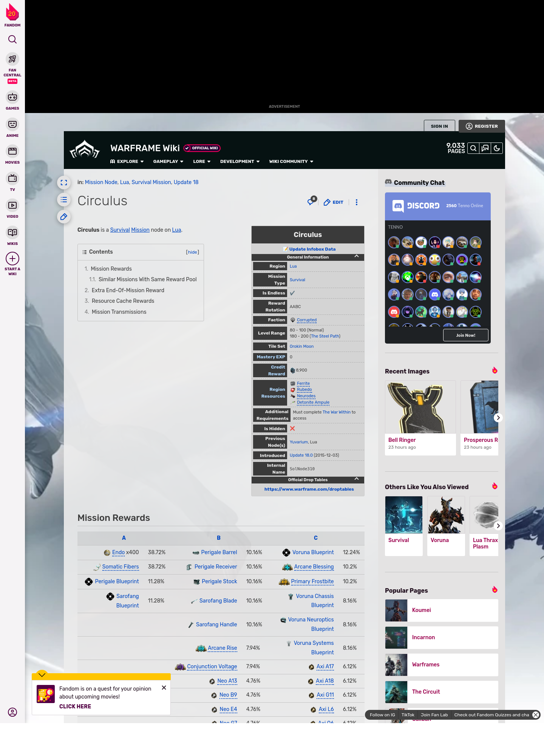
Task: Jump to Mission Transmissions contents entry
Action: [119, 312]
